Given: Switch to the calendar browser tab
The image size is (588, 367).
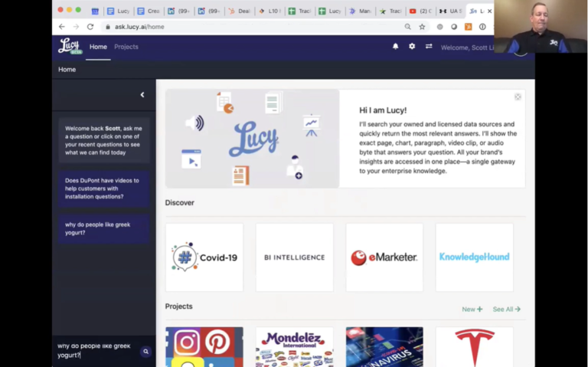Looking at the screenshot, I should tap(95, 11).
